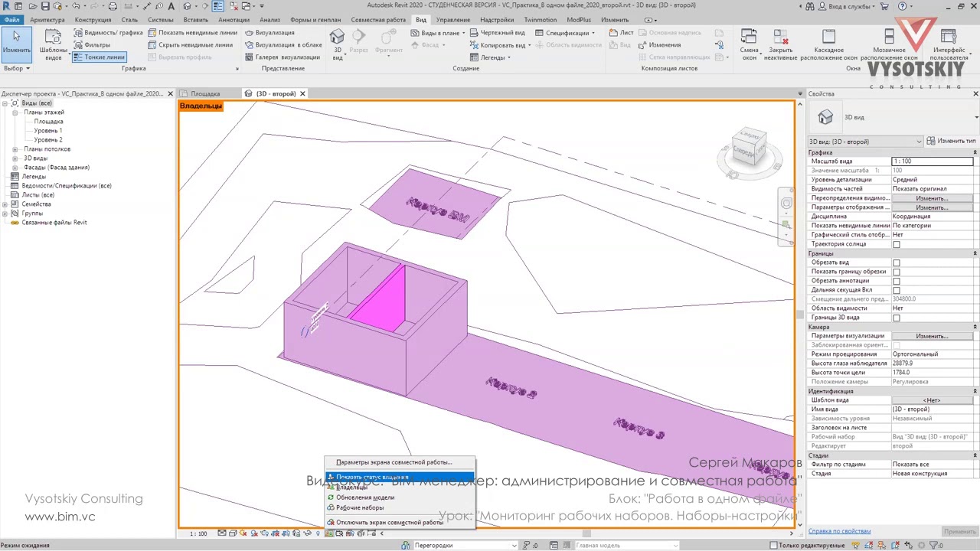Collapse Планы этажей tree node

[x=15, y=112]
